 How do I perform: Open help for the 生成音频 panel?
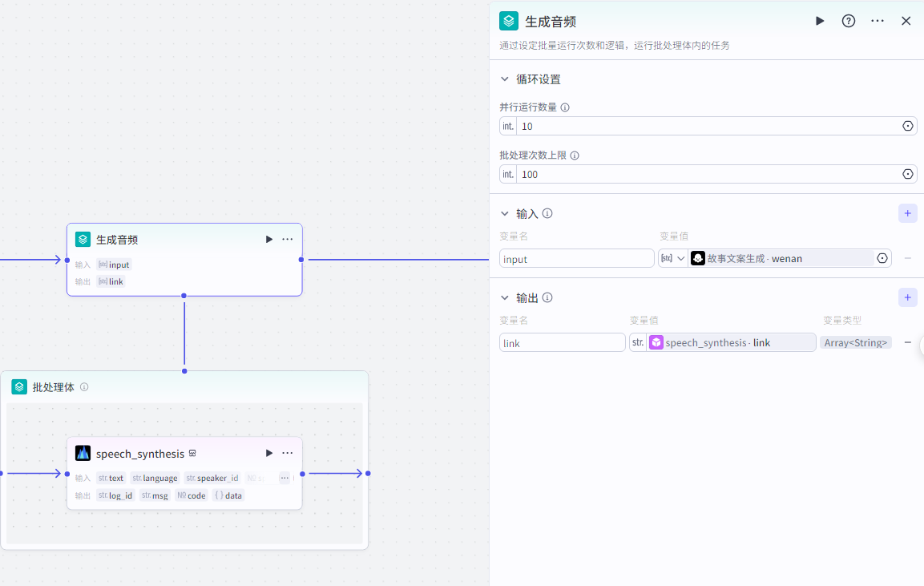[x=849, y=21]
